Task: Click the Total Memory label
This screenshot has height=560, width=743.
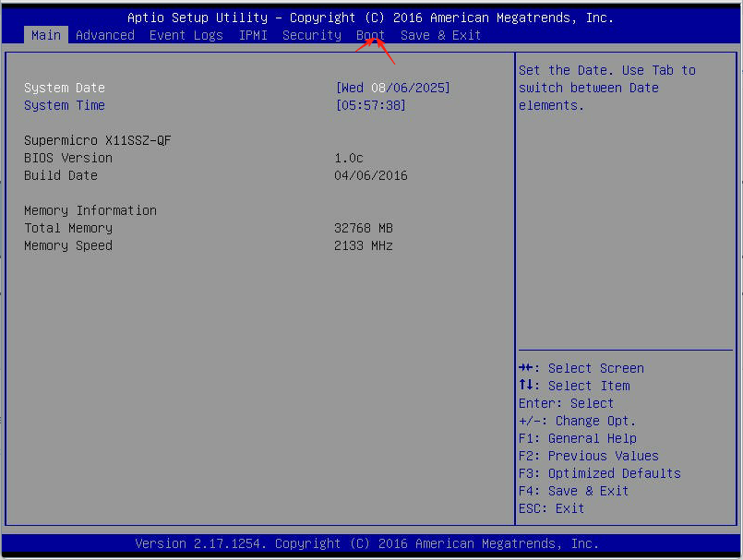Action: (68, 228)
